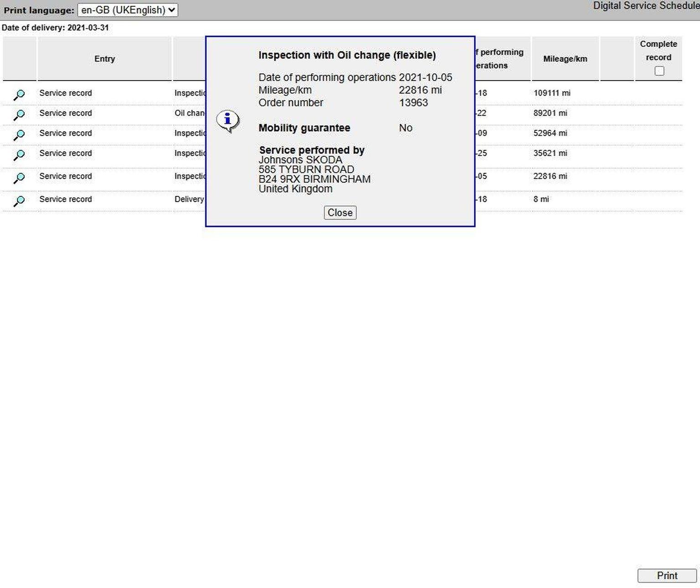The height and width of the screenshot is (588, 700).
Task: Click the 109111 mi mileage cell
Action: (x=552, y=93)
